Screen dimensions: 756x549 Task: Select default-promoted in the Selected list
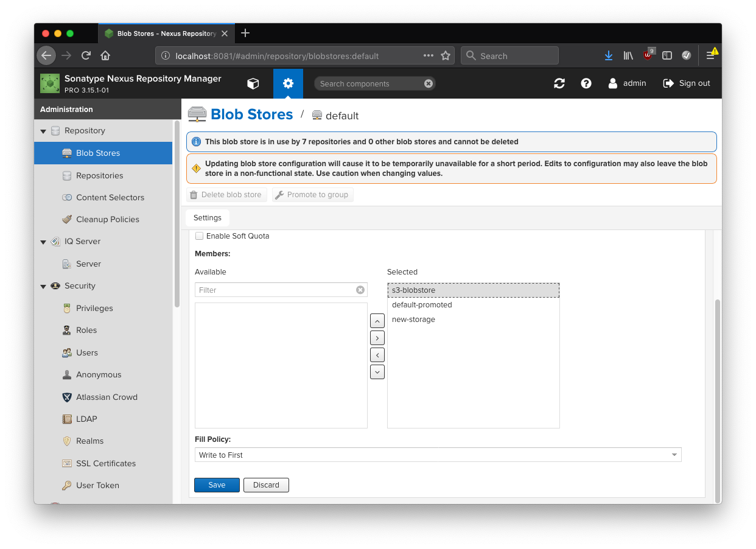473,305
